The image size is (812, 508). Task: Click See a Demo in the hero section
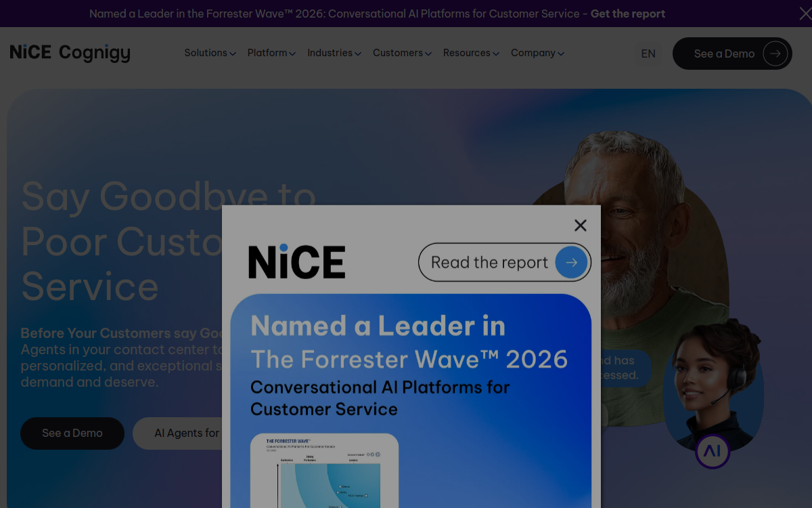pos(72,433)
